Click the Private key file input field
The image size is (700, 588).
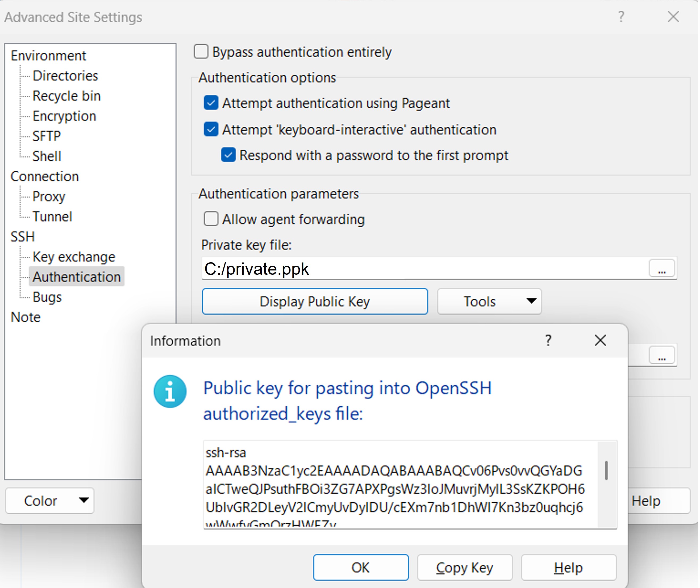[423, 269]
